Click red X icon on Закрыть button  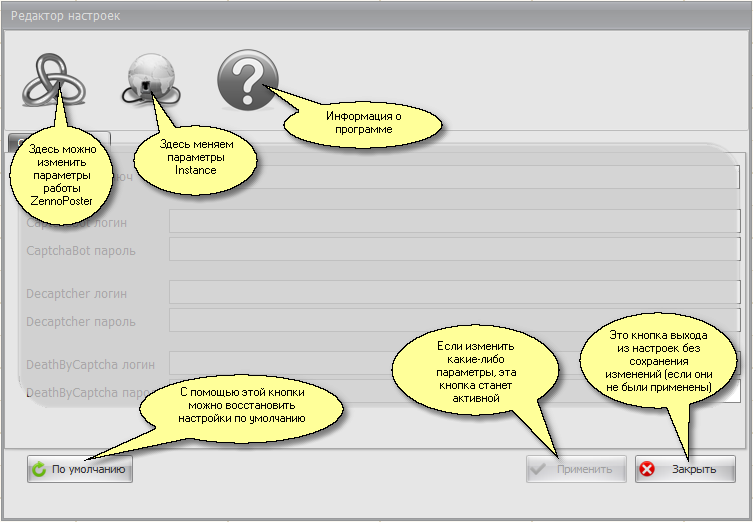pos(648,469)
